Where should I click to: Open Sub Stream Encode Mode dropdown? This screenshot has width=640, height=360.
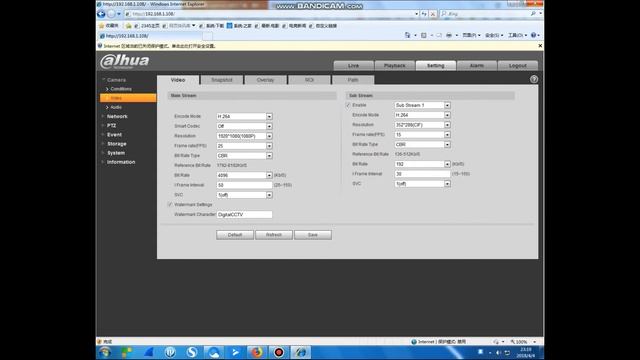447,115
